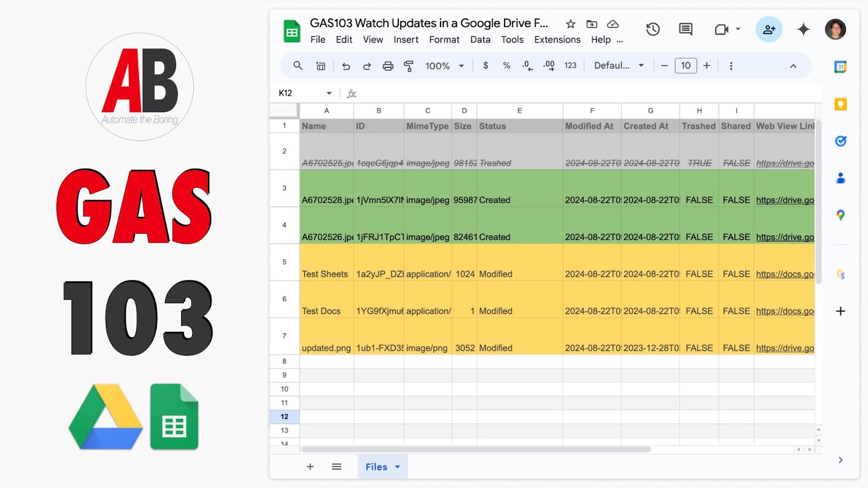This screenshot has width=868, height=488.
Task: Add a new sheet plus button
Action: tap(310, 467)
